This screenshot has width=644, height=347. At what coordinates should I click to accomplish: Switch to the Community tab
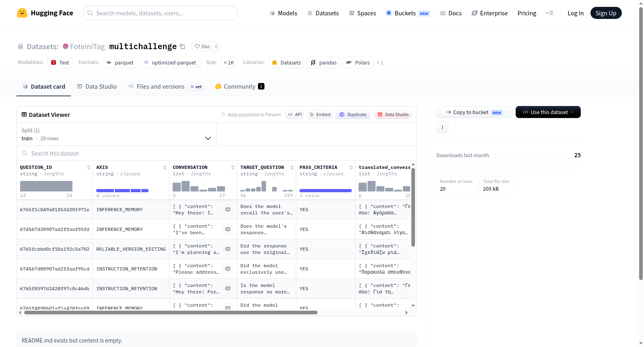pos(239,86)
